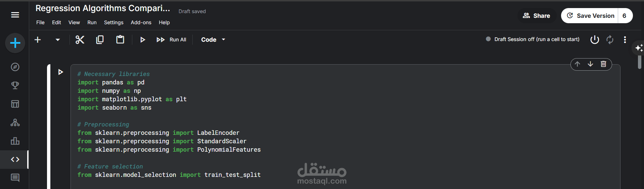Expand the add cell dropdown arrow
644x189 pixels.
pos(58,40)
